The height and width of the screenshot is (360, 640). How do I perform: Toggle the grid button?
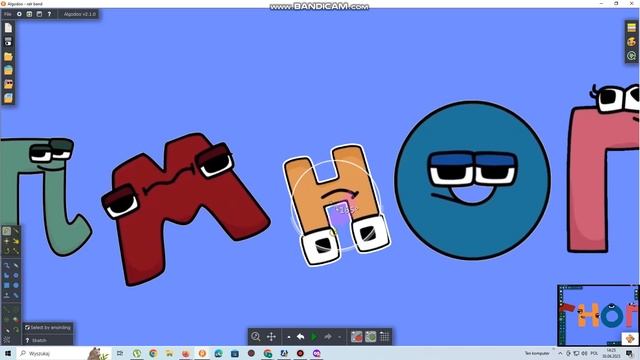coord(384,337)
